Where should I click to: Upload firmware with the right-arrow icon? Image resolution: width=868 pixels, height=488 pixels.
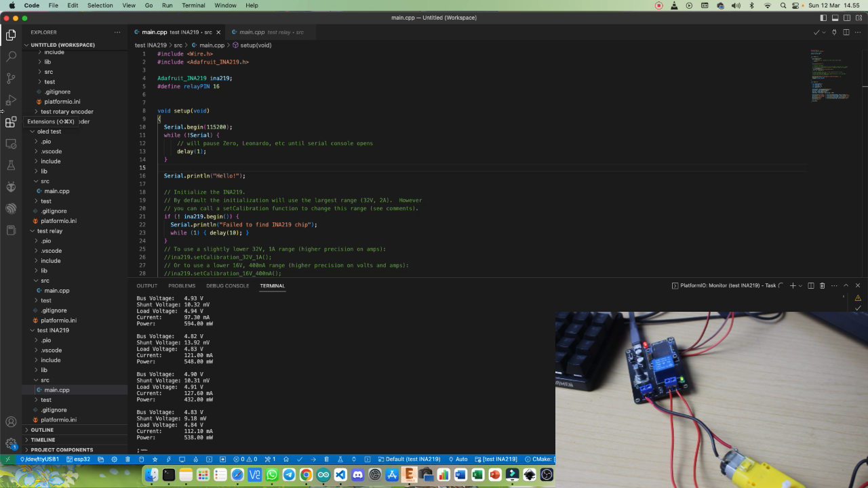coord(313,460)
